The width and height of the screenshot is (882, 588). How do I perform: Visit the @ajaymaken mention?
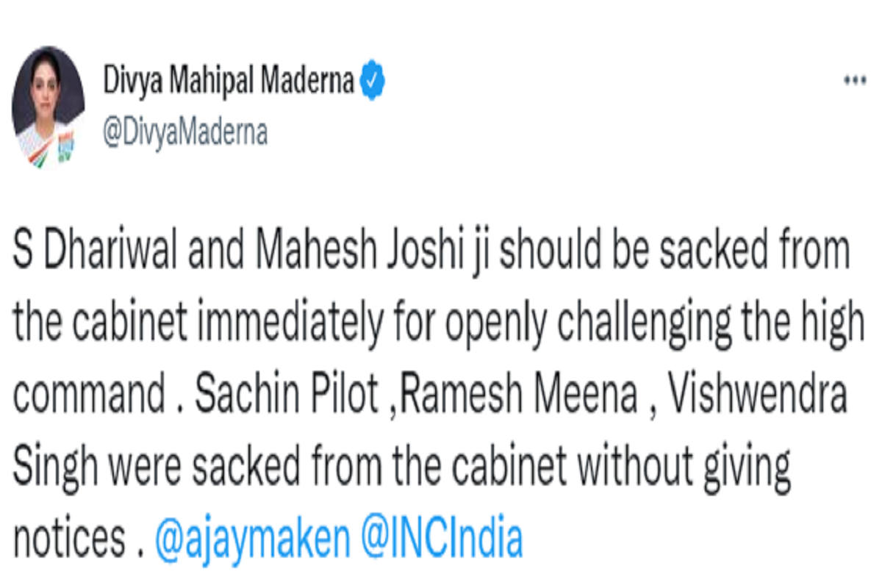click(x=252, y=540)
